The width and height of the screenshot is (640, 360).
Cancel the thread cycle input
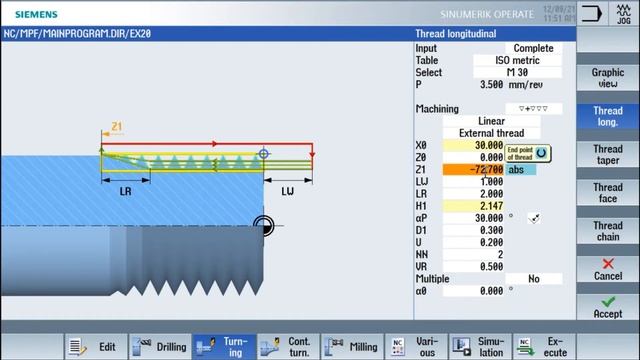point(608,269)
